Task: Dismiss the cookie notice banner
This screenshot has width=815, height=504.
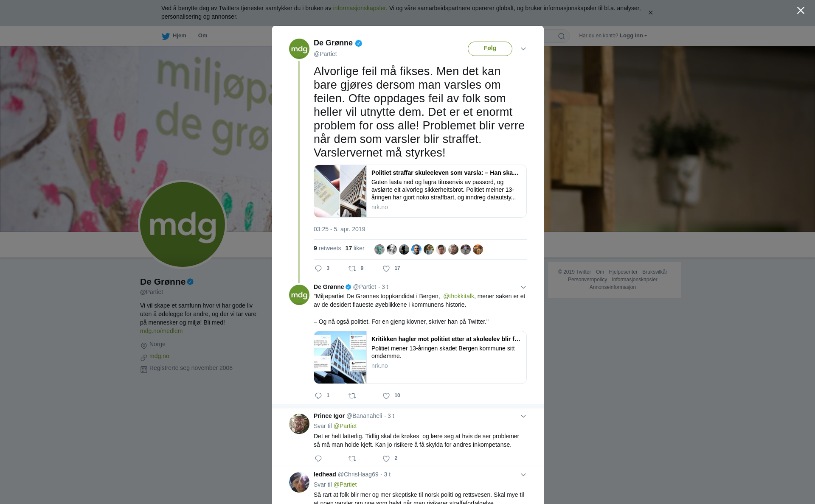Action: pos(650,13)
